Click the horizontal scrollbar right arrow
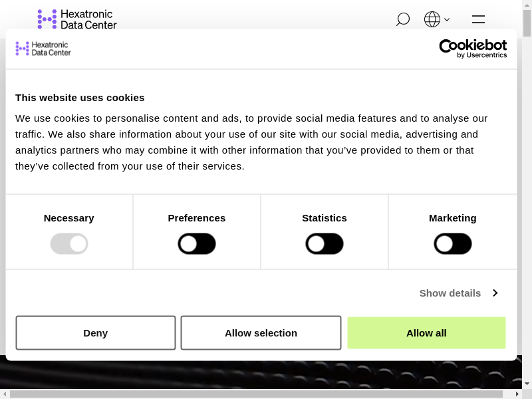 pyautogui.click(x=517, y=394)
